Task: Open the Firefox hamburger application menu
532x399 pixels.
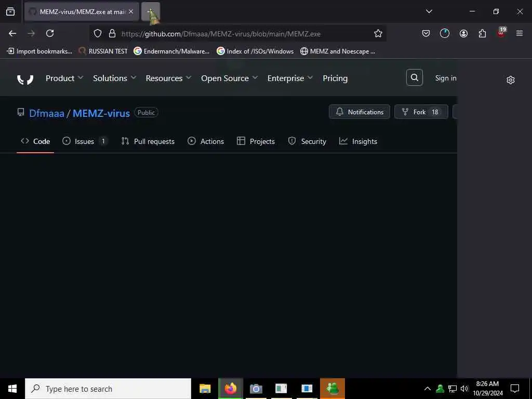Action: (x=520, y=33)
